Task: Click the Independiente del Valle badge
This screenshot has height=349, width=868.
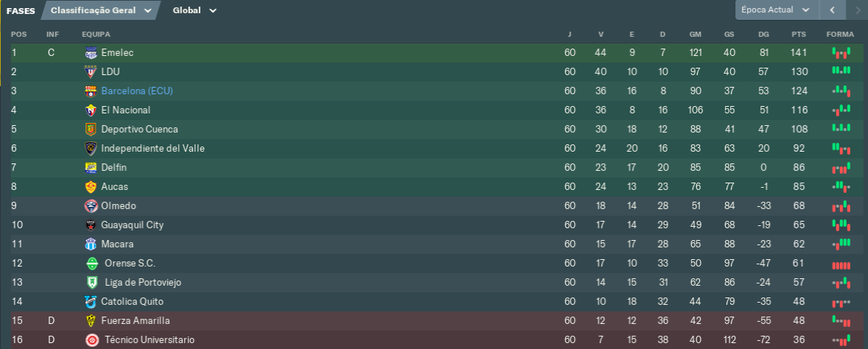Action: 91,148
